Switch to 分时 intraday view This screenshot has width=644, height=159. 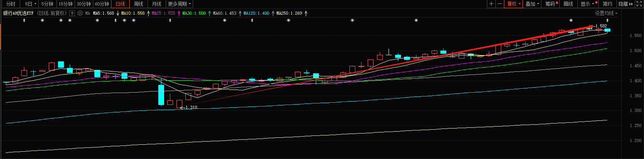[x=11, y=4]
